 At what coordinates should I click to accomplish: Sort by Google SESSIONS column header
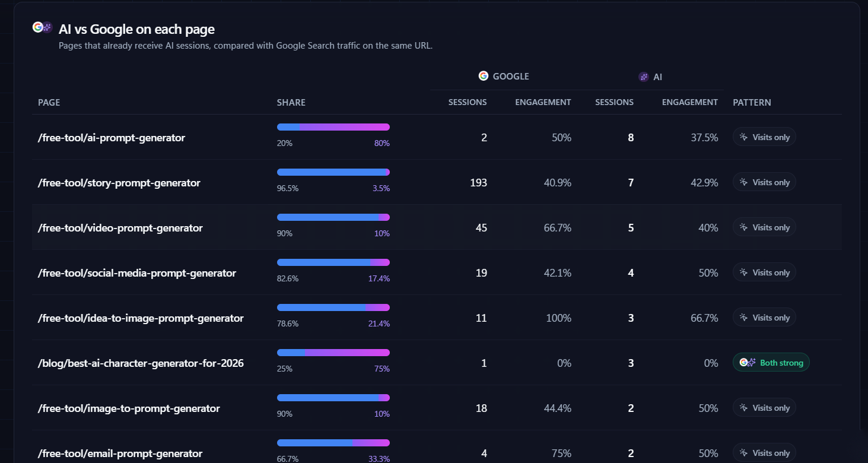pyautogui.click(x=468, y=102)
